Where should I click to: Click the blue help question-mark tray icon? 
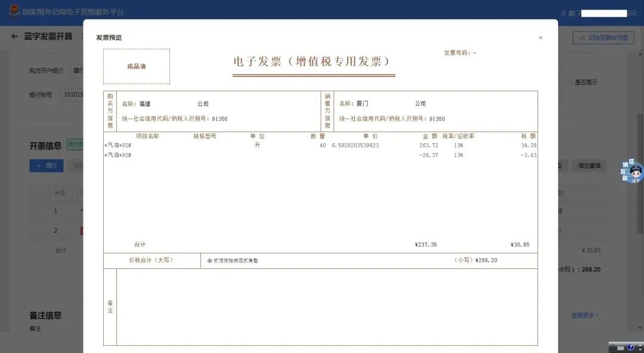click(x=630, y=348)
